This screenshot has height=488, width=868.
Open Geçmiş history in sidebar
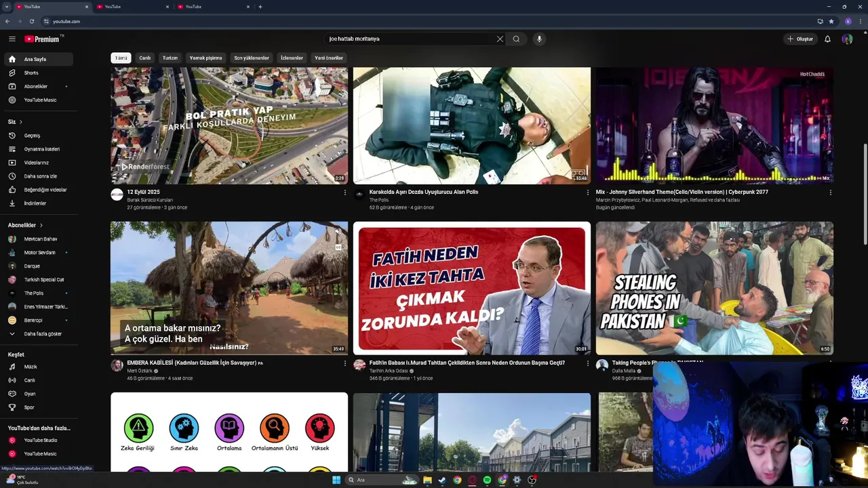tap(38, 136)
